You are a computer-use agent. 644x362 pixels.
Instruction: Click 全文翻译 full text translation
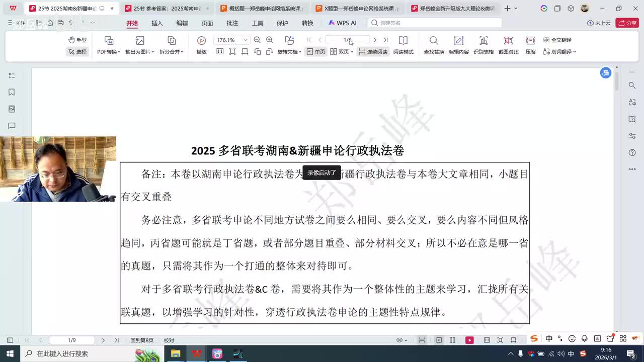(x=557, y=40)
